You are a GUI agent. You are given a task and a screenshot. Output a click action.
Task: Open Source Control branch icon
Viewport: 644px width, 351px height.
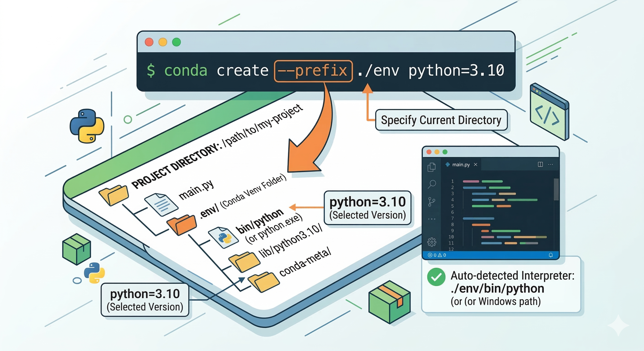431,202
